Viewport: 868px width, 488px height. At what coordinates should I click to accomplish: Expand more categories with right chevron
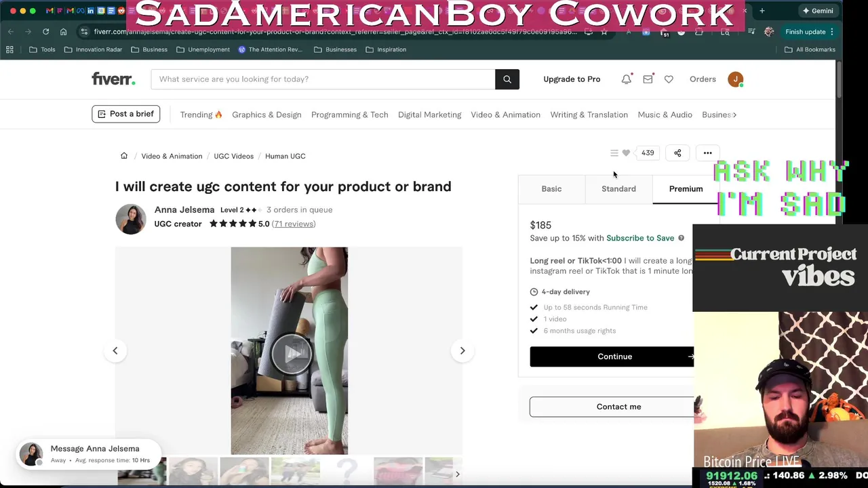[x=735, y=115]
